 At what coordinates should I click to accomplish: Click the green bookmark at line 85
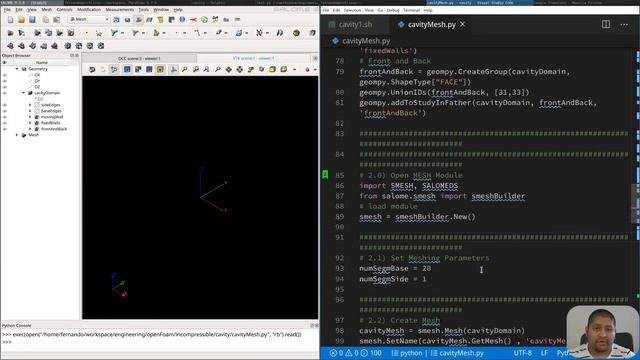[325, 175]
